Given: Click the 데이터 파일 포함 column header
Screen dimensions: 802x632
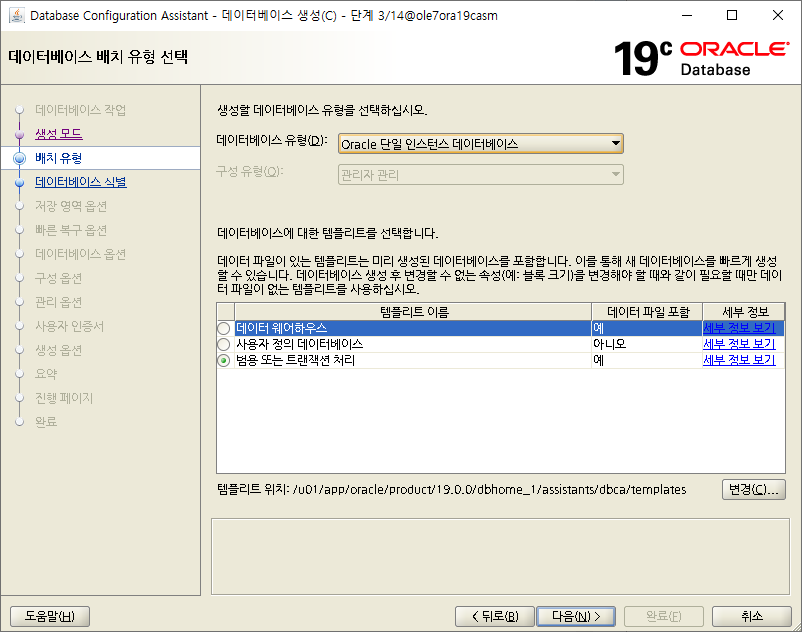Looking at the screenshot, I should point(648,311).
